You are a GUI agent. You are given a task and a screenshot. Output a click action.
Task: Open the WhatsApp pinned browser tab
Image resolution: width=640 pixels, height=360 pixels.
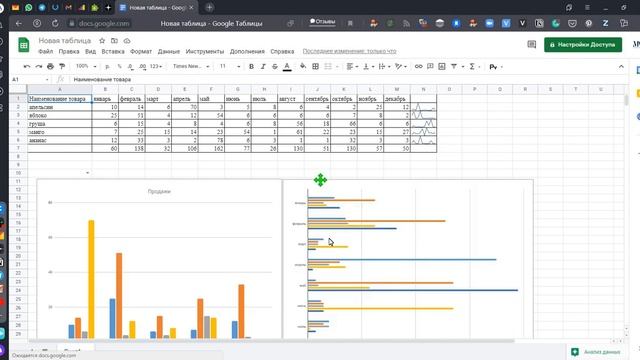tap(29, 7)
